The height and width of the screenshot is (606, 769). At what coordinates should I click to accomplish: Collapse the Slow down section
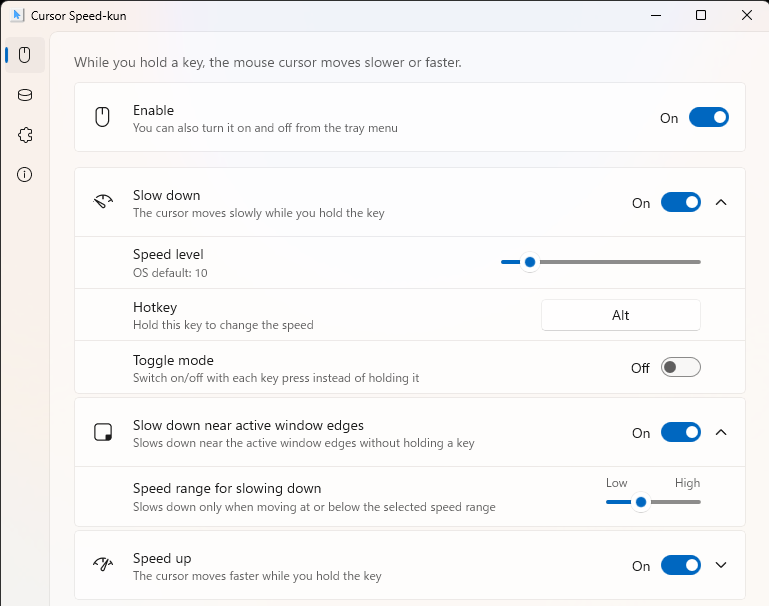pyautogui.click(x=721, y=202)
